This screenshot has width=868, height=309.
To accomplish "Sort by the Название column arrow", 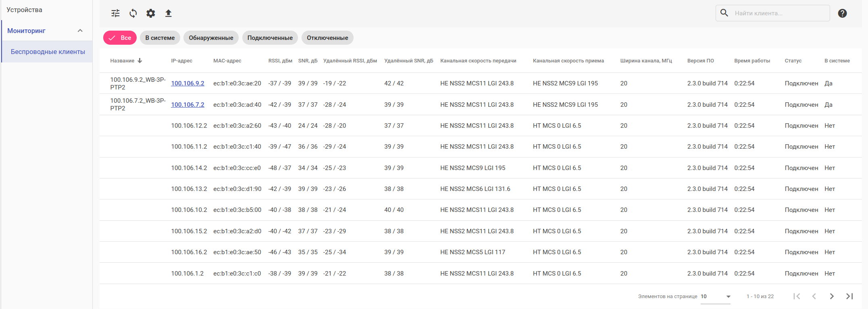I will [140, 61].
